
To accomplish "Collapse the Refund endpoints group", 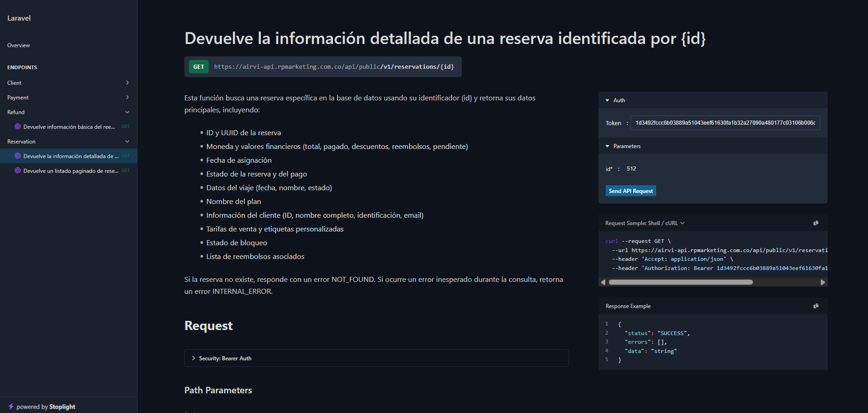I will (x=127, y=112).
